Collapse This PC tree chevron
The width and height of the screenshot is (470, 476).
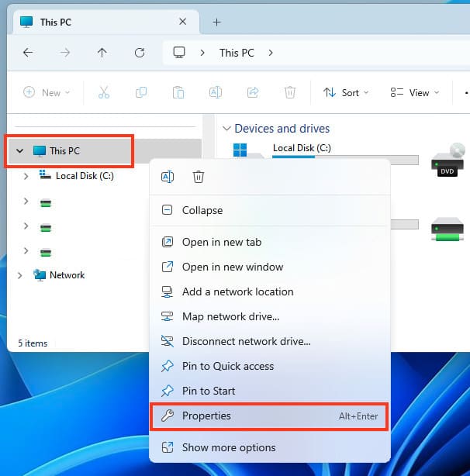point(19,150)
